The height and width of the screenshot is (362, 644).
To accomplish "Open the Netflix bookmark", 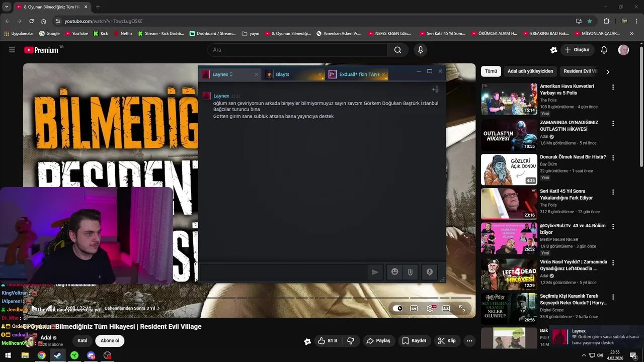I will (123, 34).
